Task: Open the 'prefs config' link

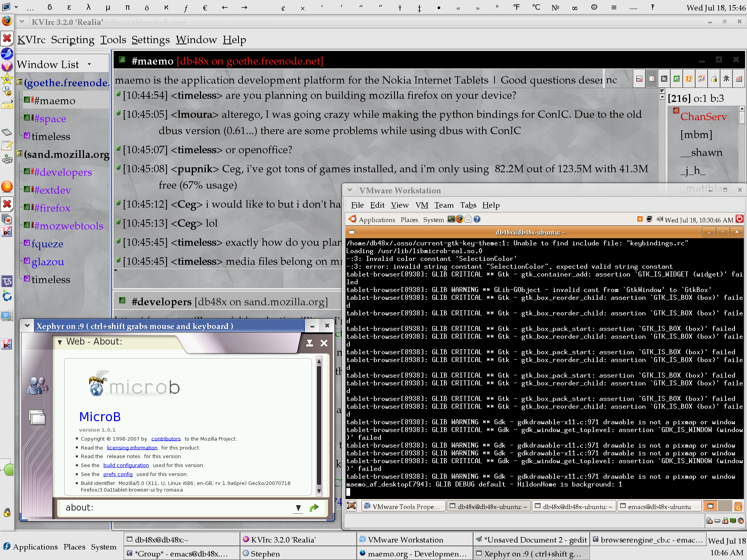Action: point(118,474)
